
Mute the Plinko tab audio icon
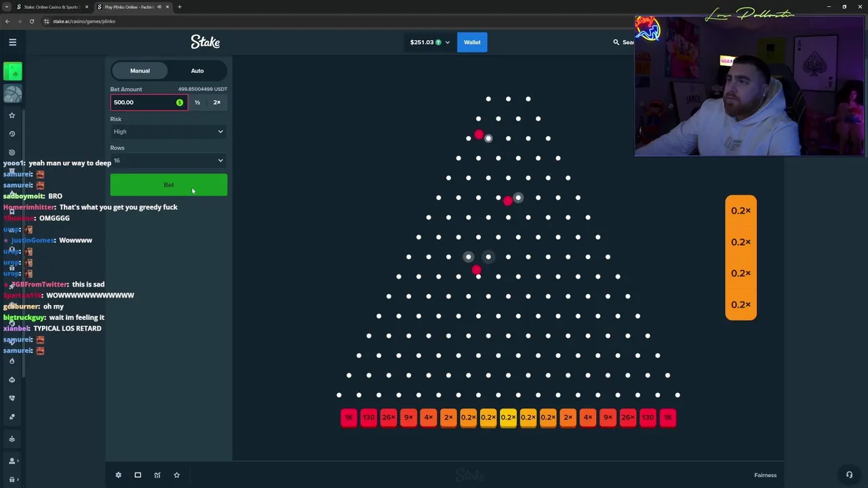[x=159, y=7]
